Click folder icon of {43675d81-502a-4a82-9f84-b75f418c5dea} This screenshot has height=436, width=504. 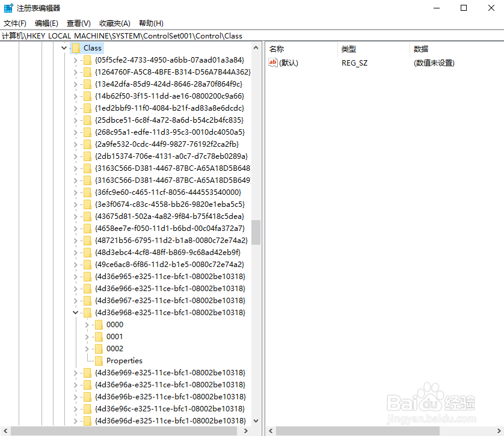pyautogui.click(x=87, y=216)
